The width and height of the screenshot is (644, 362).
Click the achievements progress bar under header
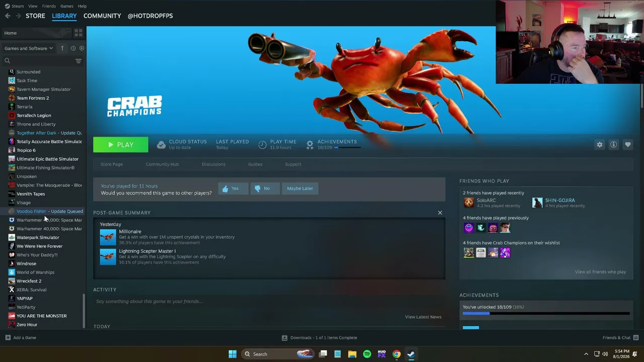click(x=349, y=148)
